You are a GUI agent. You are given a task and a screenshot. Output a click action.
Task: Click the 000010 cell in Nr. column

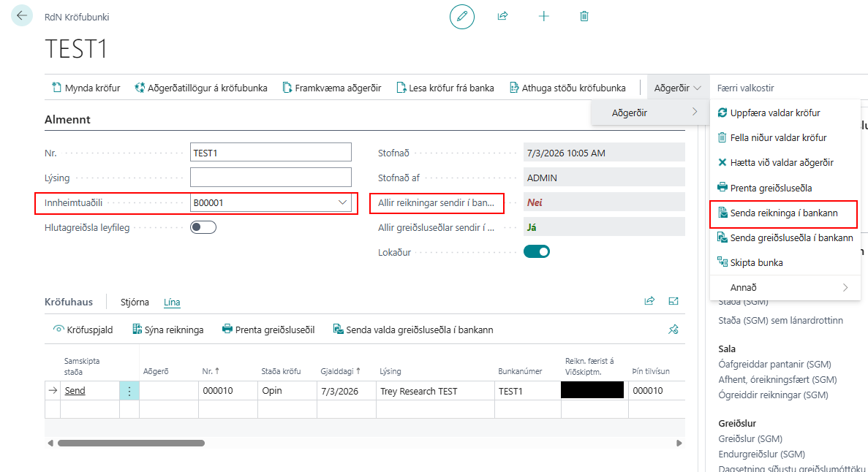(x=227, y=391)
